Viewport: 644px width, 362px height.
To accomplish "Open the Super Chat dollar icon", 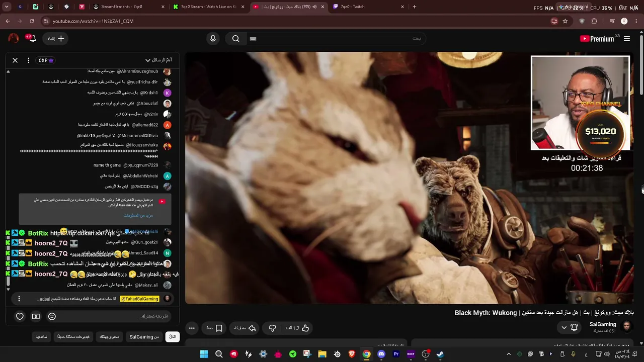I will point(36,316).
